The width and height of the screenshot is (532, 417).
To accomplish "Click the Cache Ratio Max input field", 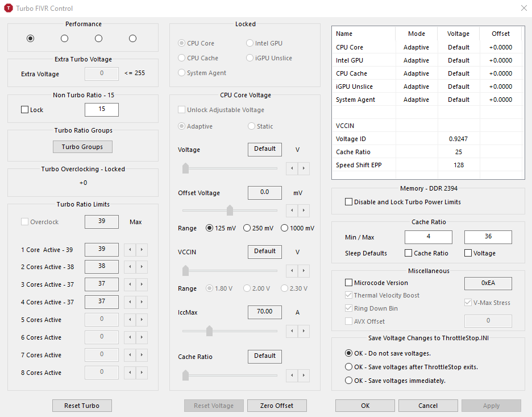I will tap(488, 237).
